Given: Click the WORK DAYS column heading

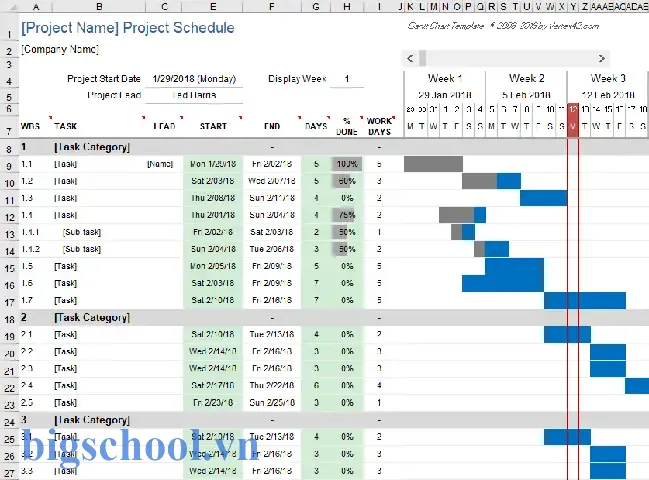Looking at the screenshot, I should [379, 126].
